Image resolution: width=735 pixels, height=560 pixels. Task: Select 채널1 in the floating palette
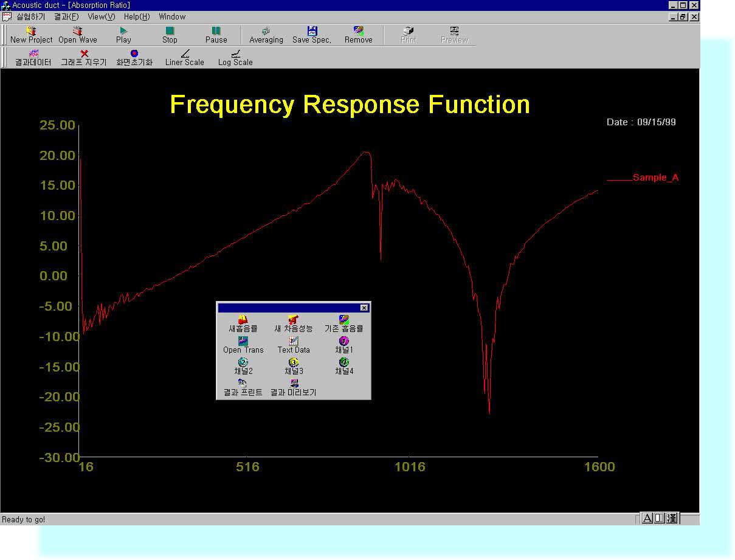[344, 345]
